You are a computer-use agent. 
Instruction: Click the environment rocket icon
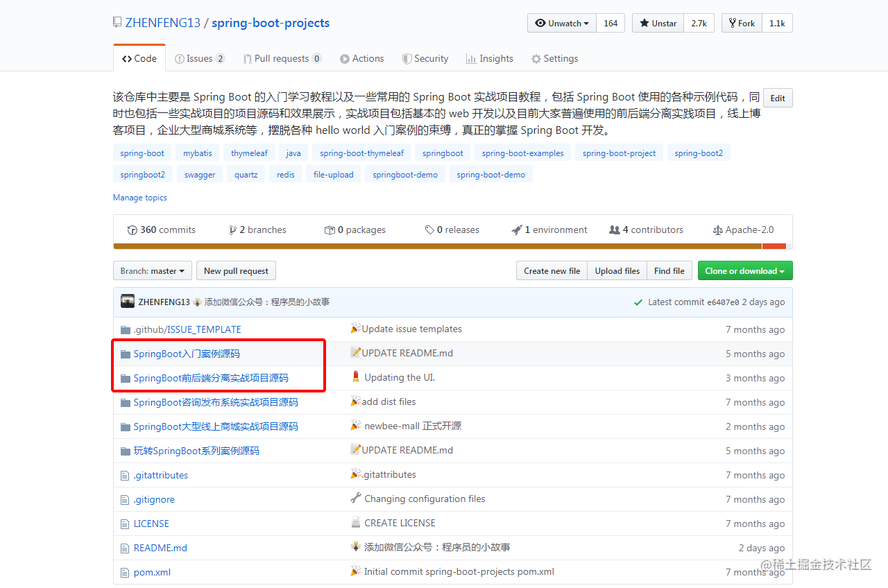[517, 230]
